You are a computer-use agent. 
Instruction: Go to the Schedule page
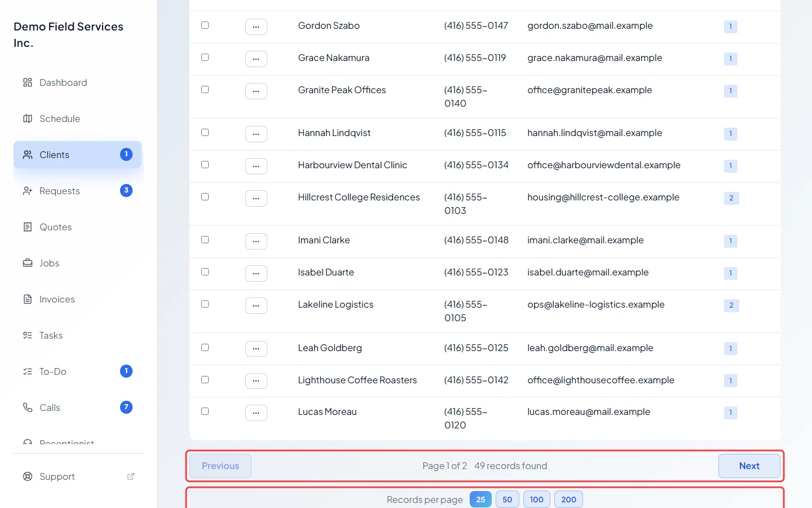77,119
